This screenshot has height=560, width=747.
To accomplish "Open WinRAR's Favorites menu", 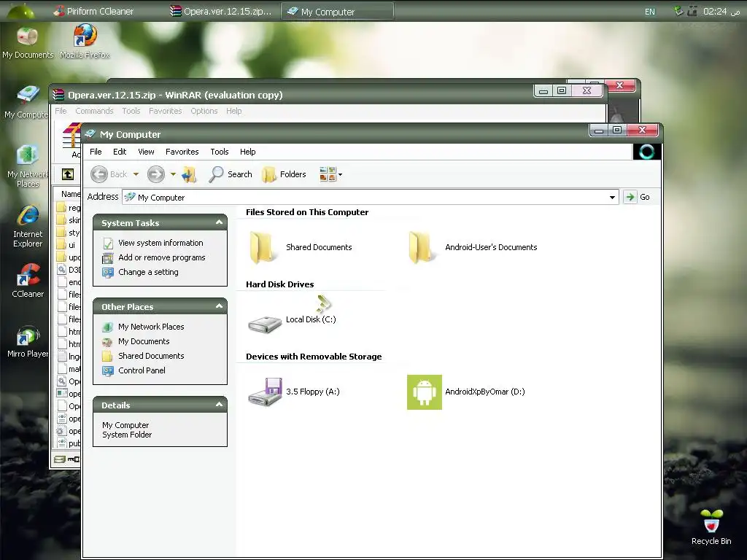I will (166, 111).
